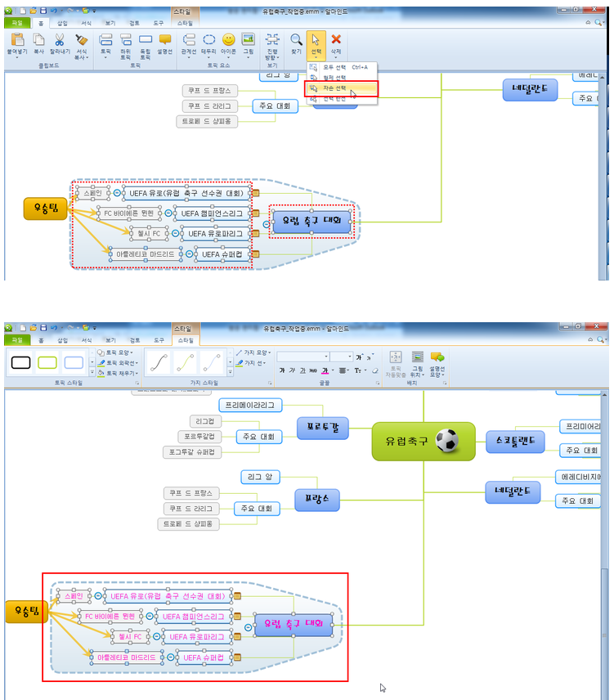Image resolution: width=614 pixels, height=700 pixels.
Task: Open font size combo box in 글꼴 group
Action: 342,357
